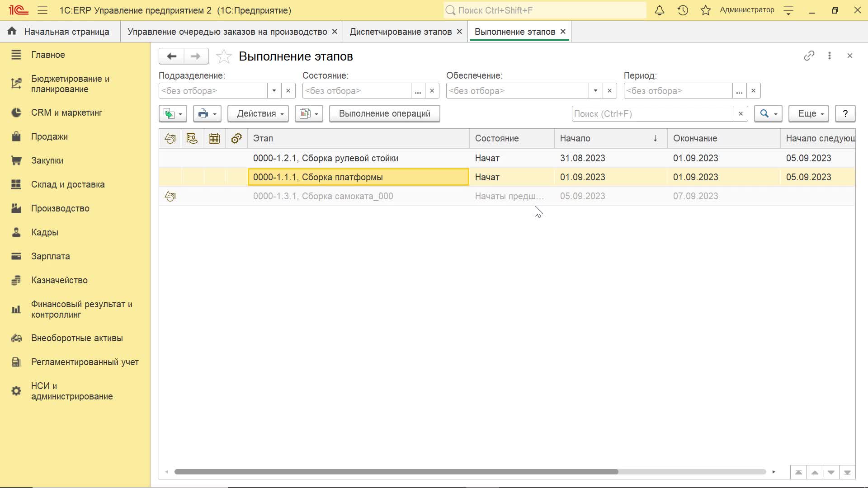The image size is (868, 488).
Task: Copy link to this form
Action: pyautogui.click(x=809, y=56)
